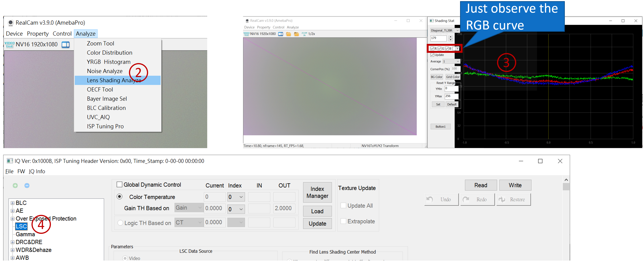Click the filmstrip icon beside NV16 1920x1080 left
The height and width of the screenshot is (264, 644).
65,45
